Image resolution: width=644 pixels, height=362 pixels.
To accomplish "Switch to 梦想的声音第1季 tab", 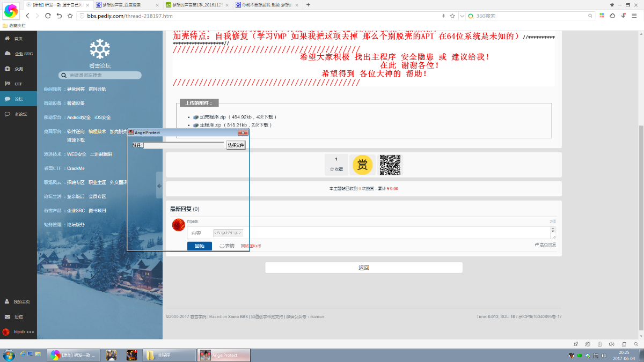I will 197,4.
